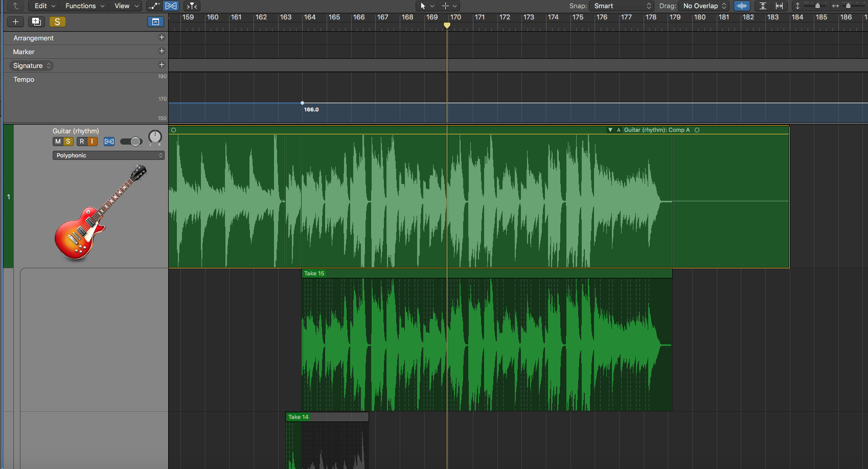The image size is (868, 469).
Task: Select the Marker global track
Action: (24, 52)
